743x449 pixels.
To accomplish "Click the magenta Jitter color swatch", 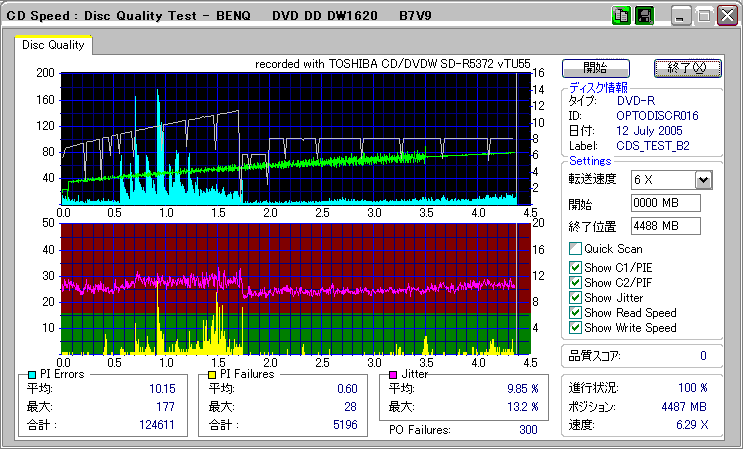I will (x=393, y=374).
